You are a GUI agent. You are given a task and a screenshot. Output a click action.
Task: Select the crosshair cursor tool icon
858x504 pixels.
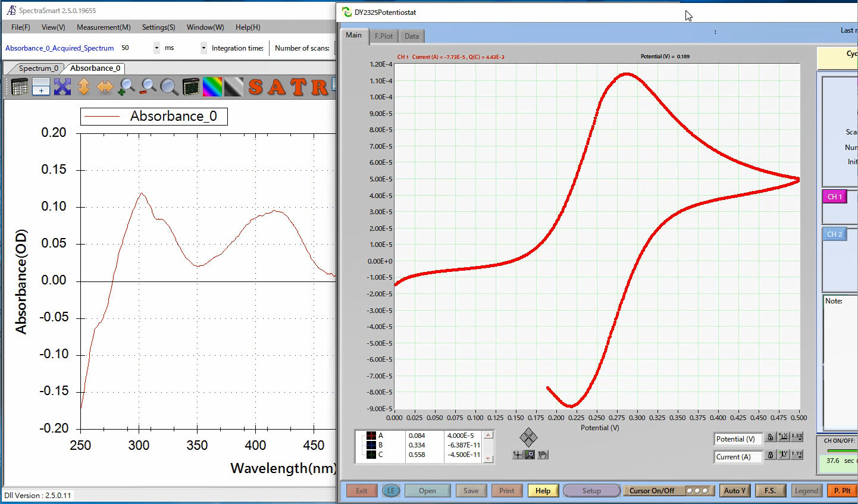tap(518, 455)
